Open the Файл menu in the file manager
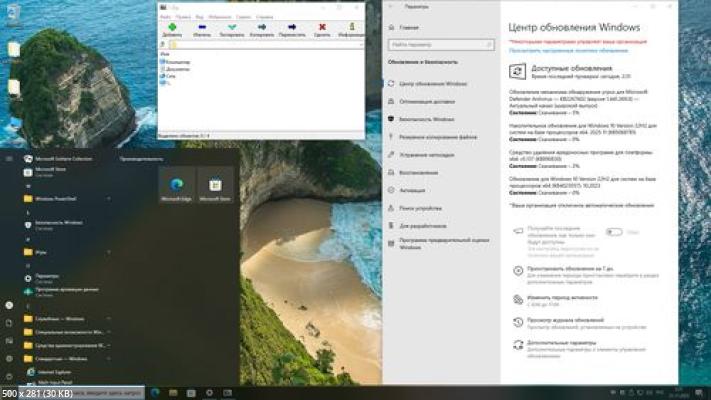 [166, 17]
